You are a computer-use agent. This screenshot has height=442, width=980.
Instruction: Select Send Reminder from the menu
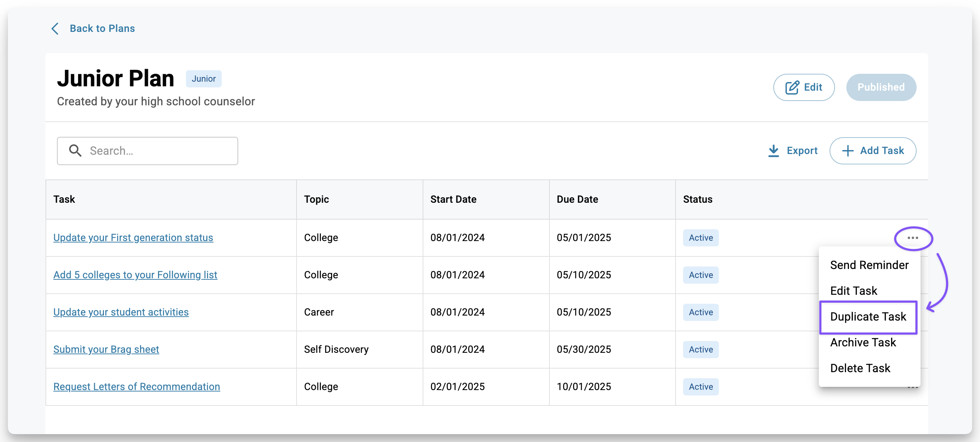(x=869, y=265)
